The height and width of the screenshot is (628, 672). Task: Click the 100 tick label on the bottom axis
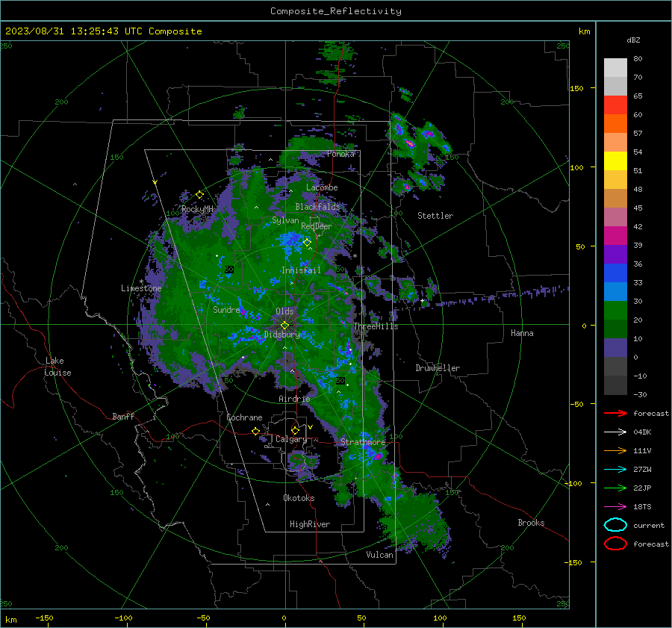point(440,618)
